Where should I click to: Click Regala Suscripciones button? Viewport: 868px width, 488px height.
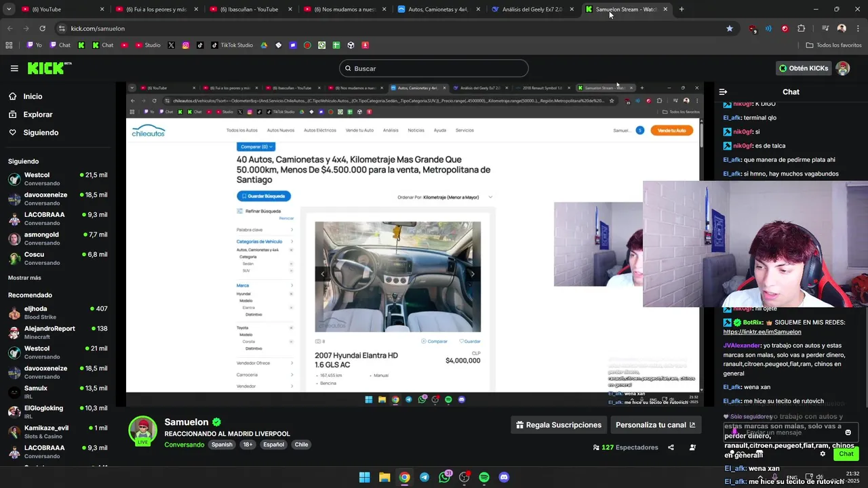(x=559, y=425)
